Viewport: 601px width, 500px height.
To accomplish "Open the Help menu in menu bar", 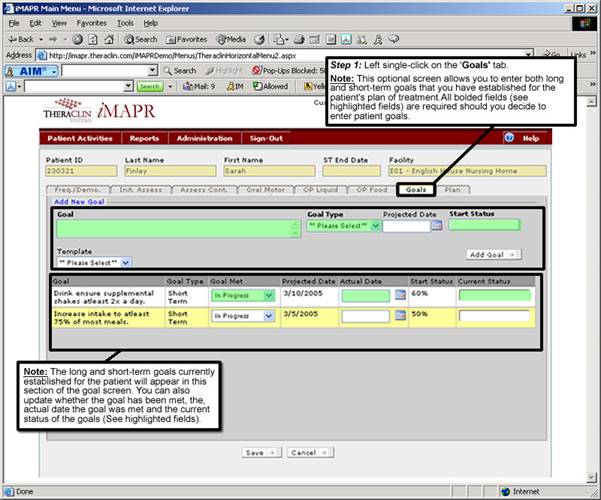I will tap(151, 23).
